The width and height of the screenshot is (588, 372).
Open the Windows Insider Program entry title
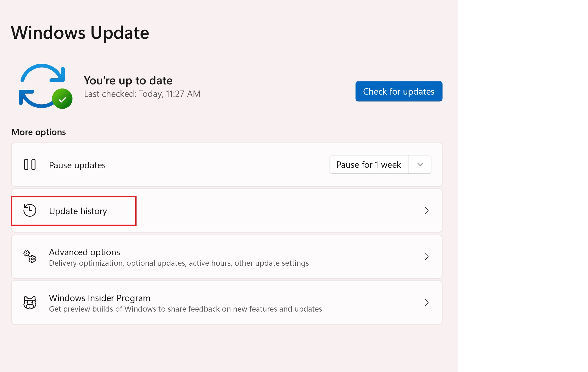100,298
